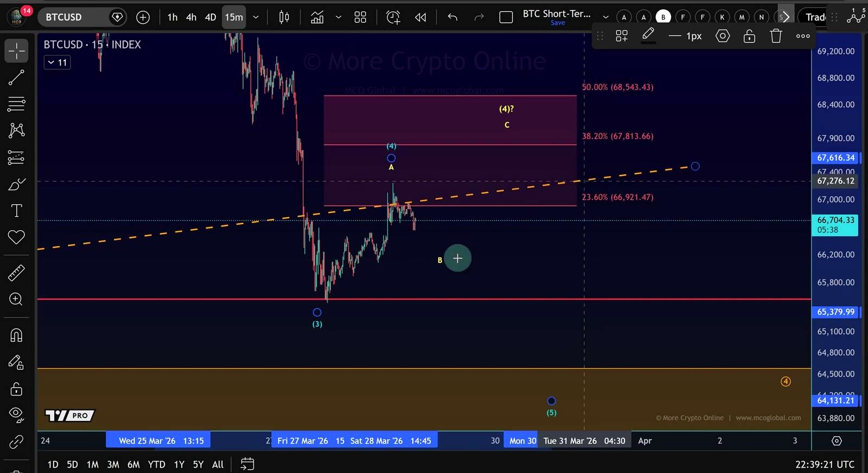
Task: Select the crosshair cursor tool
Action: click(x=16, y=51)
